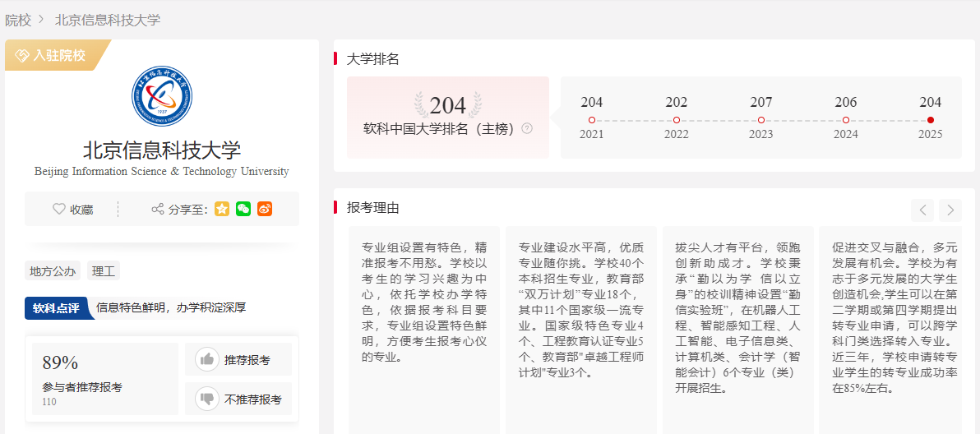Open the 拔尖人才有平台 reason card

(738, 330)
